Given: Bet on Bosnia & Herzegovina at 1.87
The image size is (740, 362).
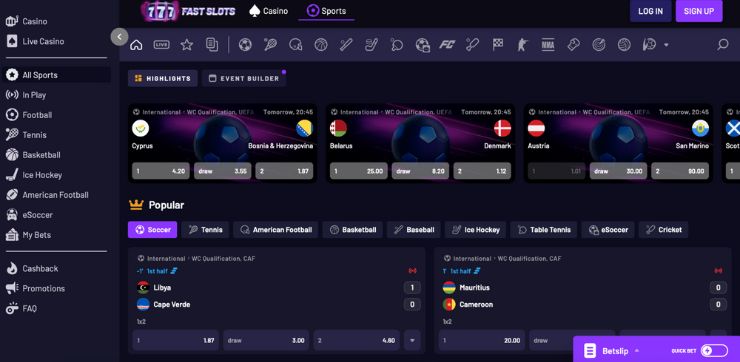Looking at the screenshot, I should [285, 171].
